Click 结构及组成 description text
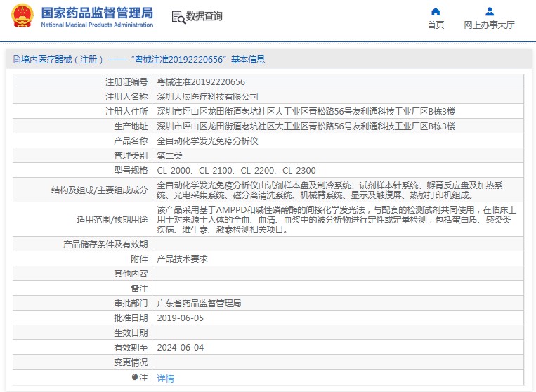This screenshot has height=392, width=536. (329, 190)
